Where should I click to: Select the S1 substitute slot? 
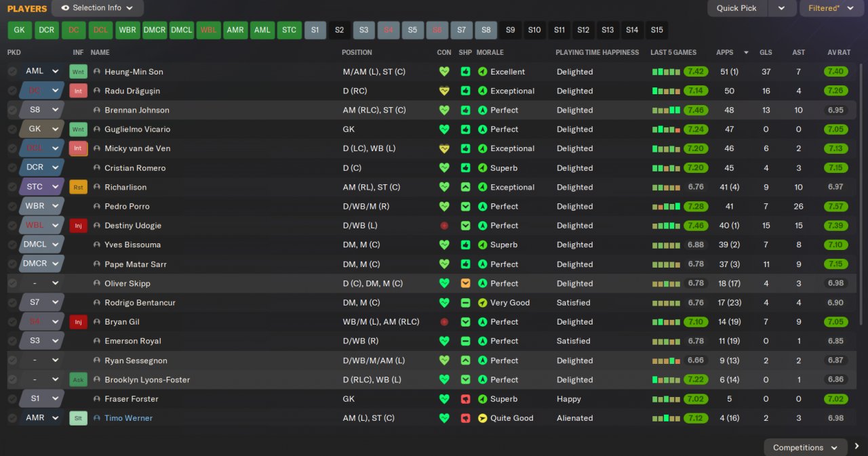[x=315, y=30]
